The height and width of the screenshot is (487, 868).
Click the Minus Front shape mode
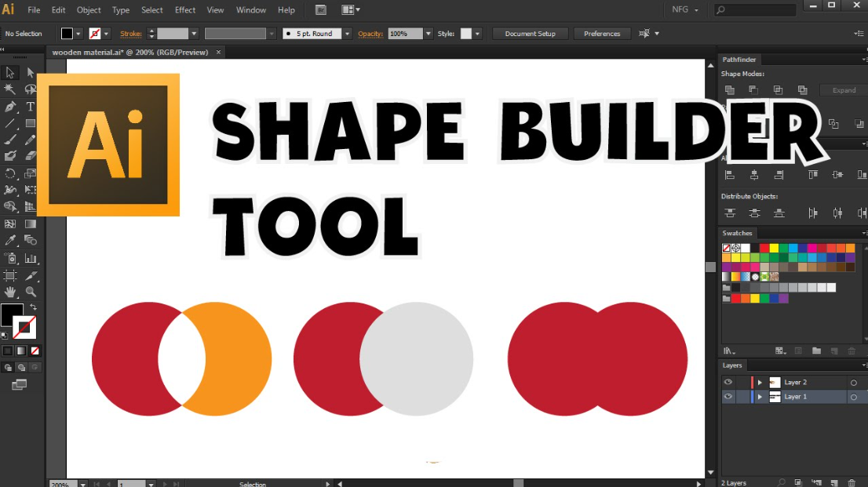(753, 89)
